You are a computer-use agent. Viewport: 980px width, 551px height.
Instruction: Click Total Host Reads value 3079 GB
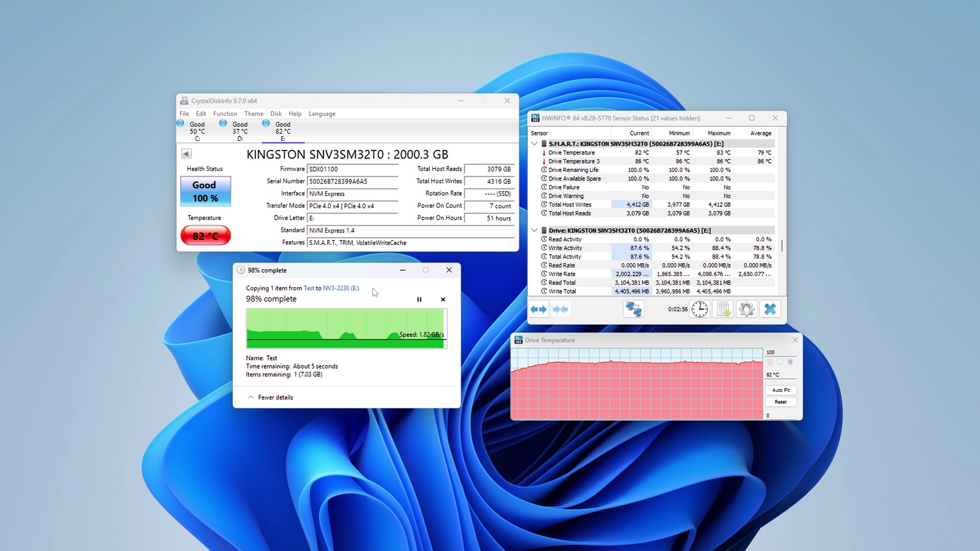(x=489, y=169)
